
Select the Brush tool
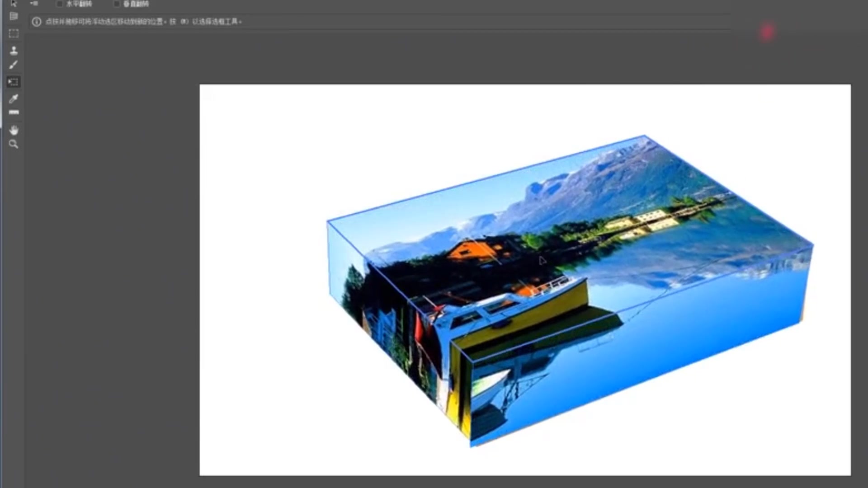[14, 65]
